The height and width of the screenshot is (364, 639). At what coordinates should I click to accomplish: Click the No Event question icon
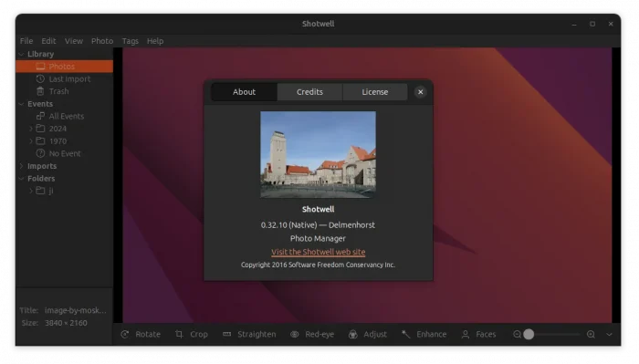pos(40,153)
